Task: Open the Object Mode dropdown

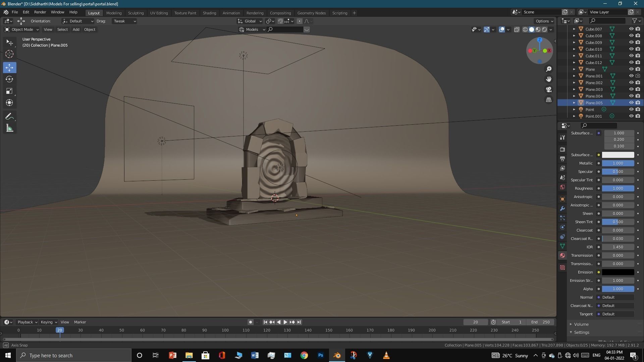Action: coord(21,29)
